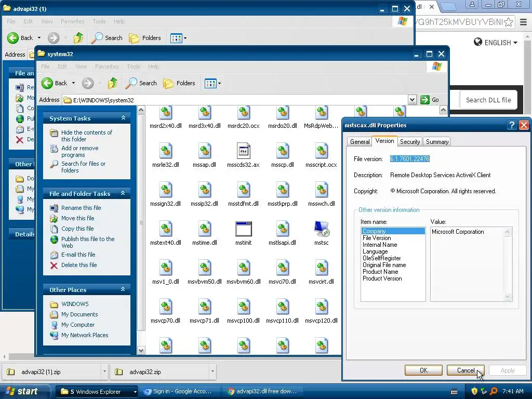This screenshot has width=532, height=399.
Task: Select the mstlsapi.dll file icon
Action: tap(282, 229)
